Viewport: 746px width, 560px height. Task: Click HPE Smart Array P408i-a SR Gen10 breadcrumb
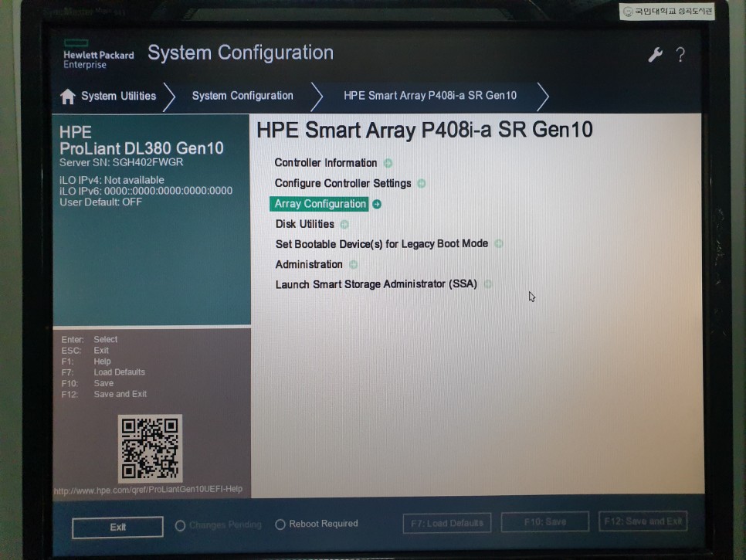point(430,96)
